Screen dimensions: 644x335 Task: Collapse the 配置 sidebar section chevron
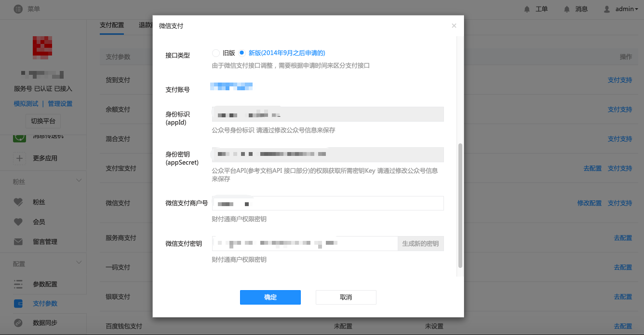point(79,262)
